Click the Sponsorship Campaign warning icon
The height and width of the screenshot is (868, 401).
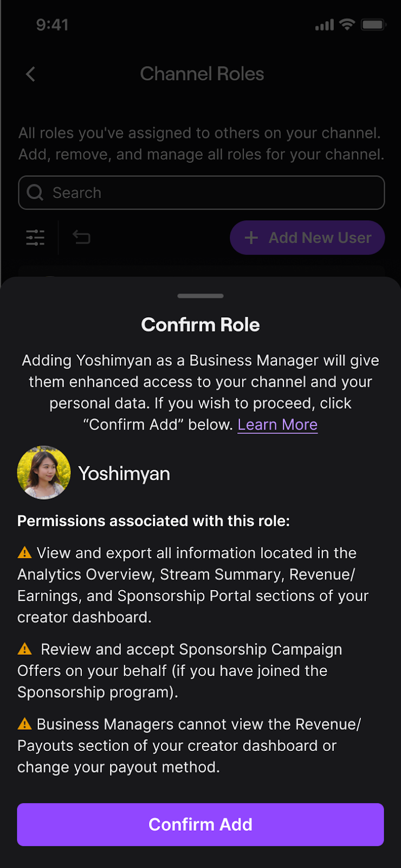[25, 649]
